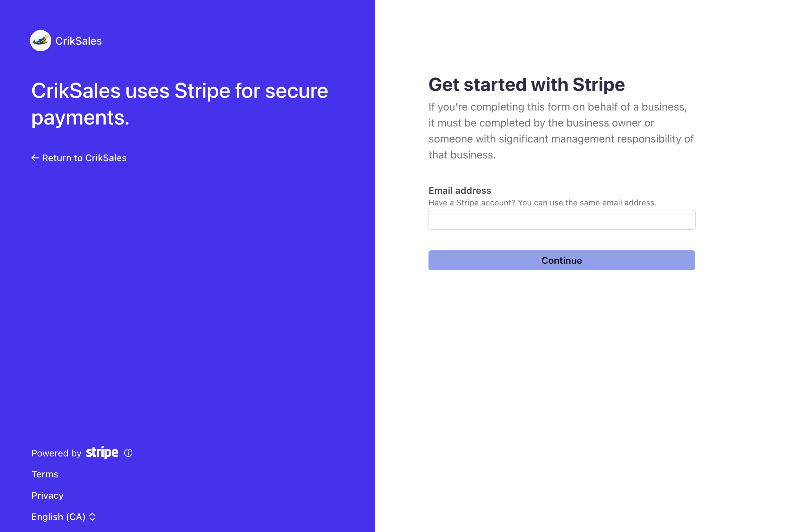Image resolution: width=799 pixels, height=532 pixels.
Task: Click the info icon beside Stripe logo
Action: pos(128,453)
